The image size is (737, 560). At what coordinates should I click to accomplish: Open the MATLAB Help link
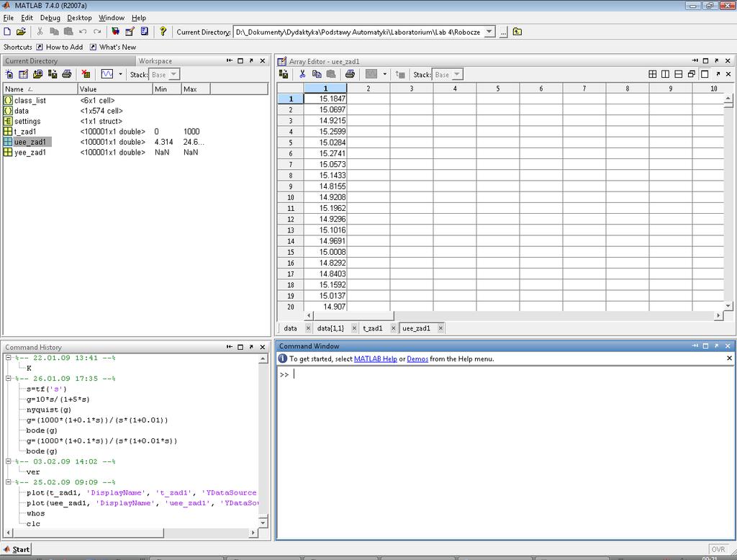(376, 358)
